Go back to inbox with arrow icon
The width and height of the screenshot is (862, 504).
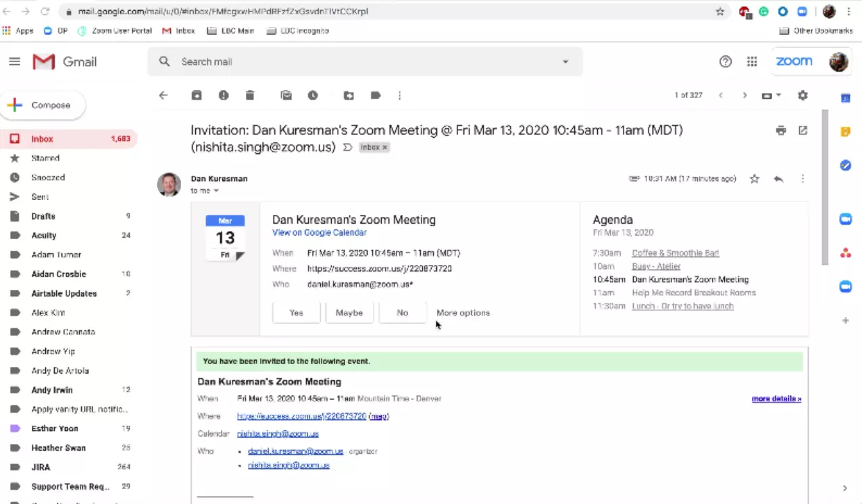click(x=163, y=95)
